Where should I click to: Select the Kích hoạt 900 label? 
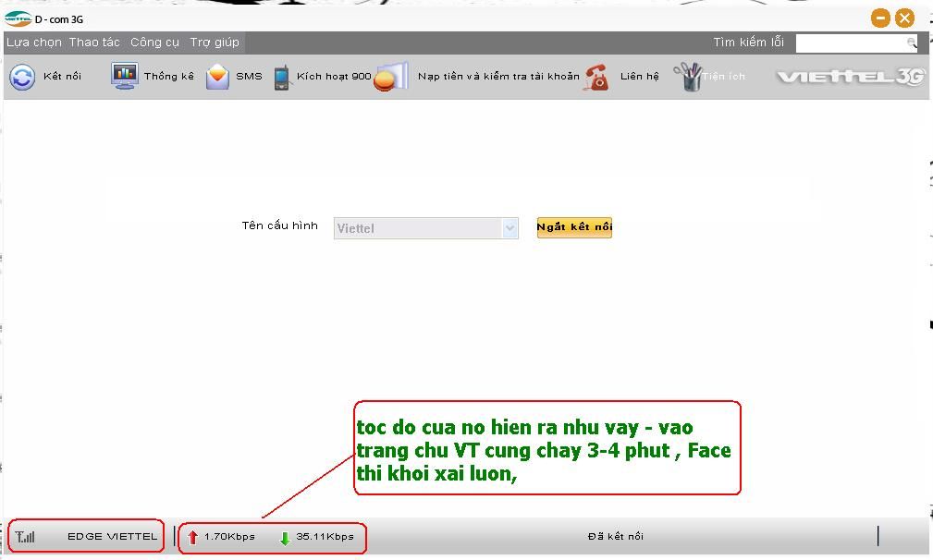click(334, 76)
